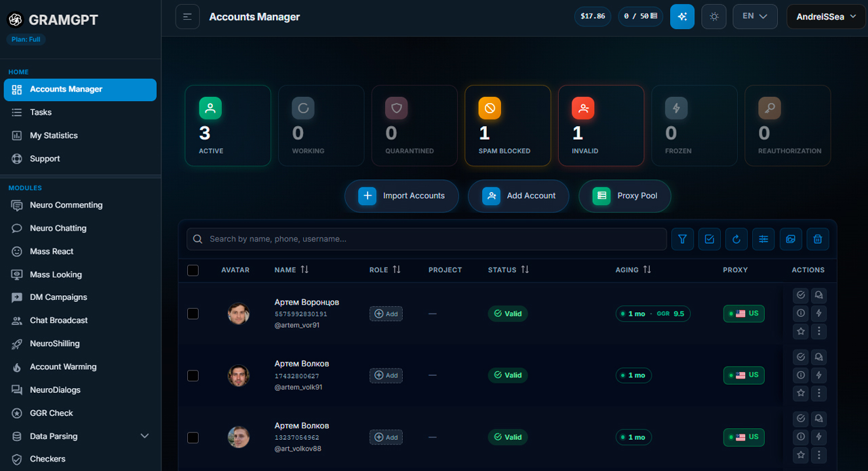Open Support in the sidebar
The height and width of the screenshot is (471, 868).
80,158
